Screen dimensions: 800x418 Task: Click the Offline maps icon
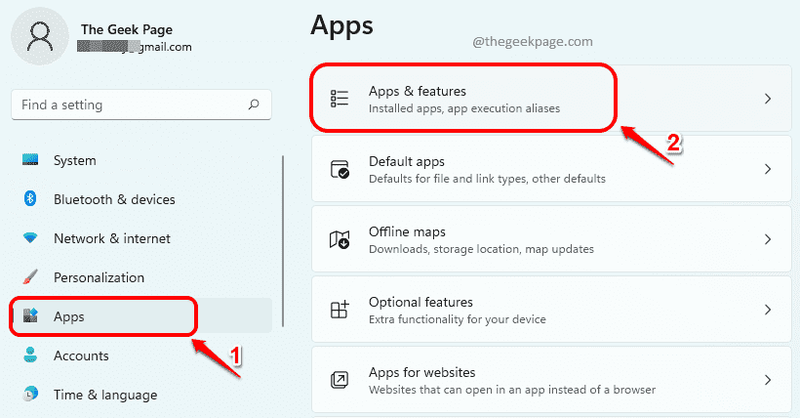[339, 239]
